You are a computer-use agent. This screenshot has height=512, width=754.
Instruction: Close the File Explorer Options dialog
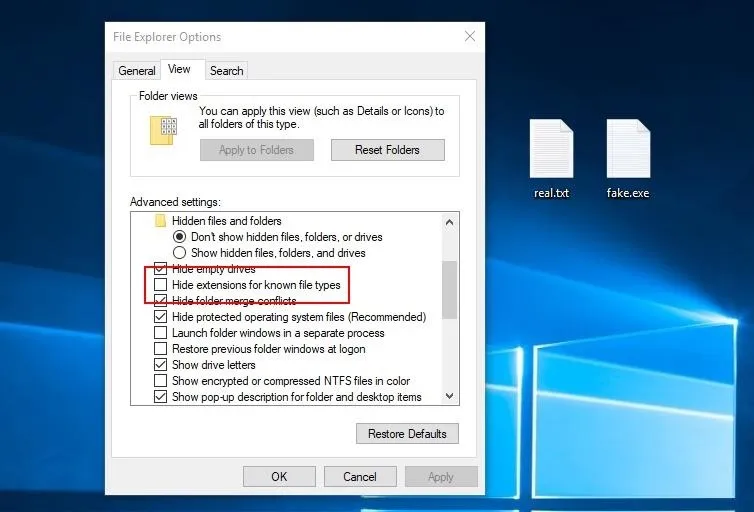point(470,36)
